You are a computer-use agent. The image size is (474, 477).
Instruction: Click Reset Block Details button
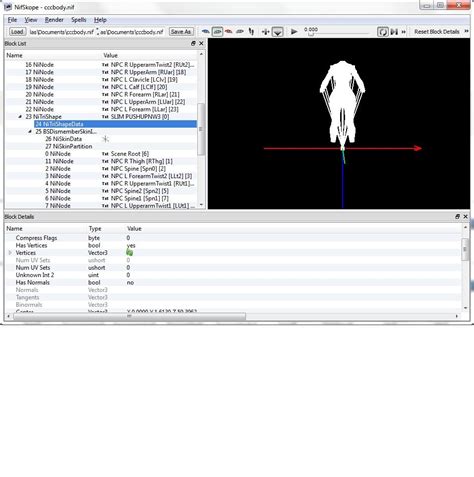(437, 32)
